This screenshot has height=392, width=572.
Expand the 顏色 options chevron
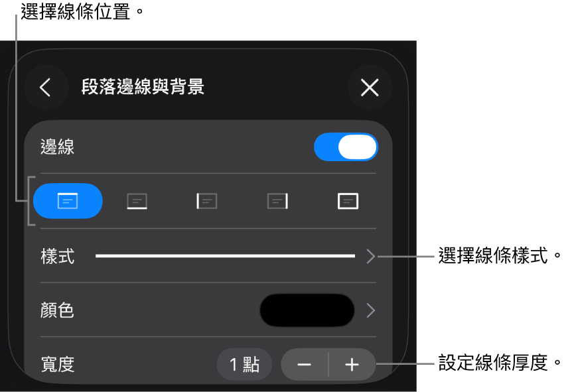pyautogui.click(x=371, y=310)
